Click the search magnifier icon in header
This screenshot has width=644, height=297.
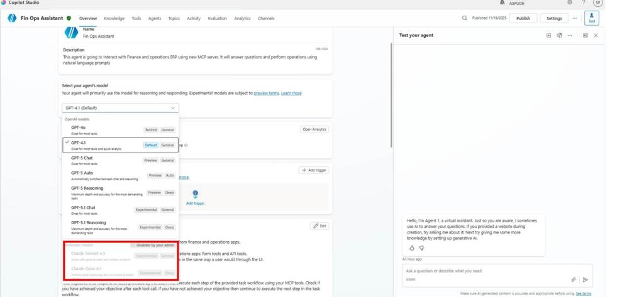point(465,18)
